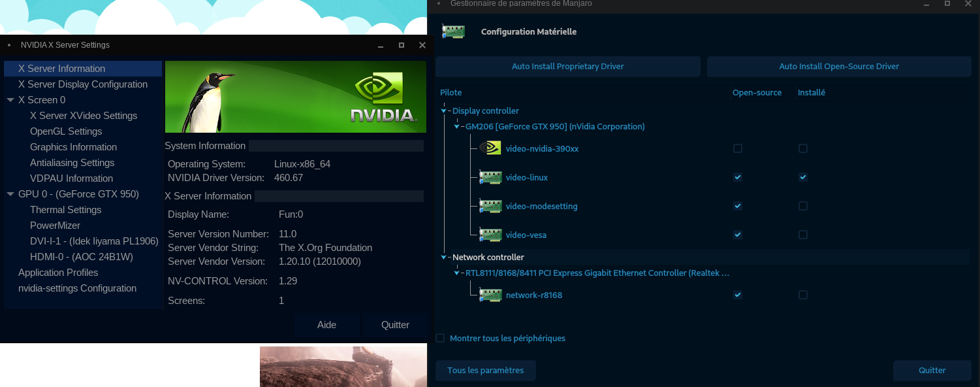
Task: Toggle Installé checkbox for video-linux
Action: coord(803,177)
